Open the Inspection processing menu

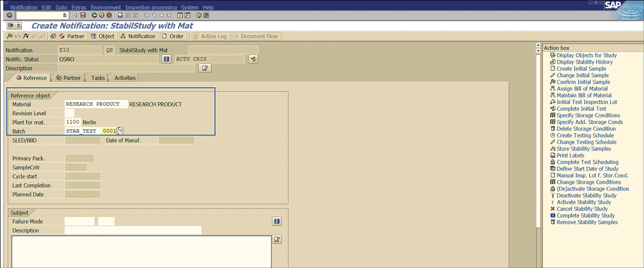pyautogui.click(x=151, y=8)
